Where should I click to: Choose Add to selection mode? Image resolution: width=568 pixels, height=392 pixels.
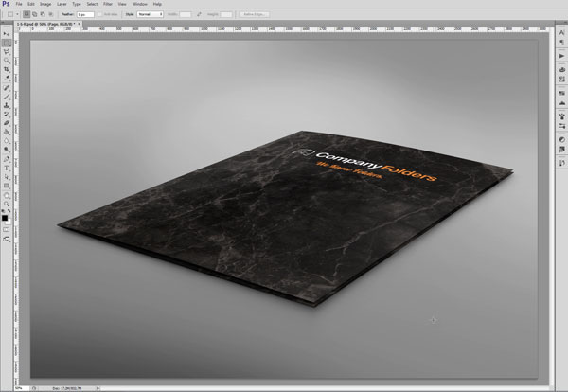tap(35, 14)
